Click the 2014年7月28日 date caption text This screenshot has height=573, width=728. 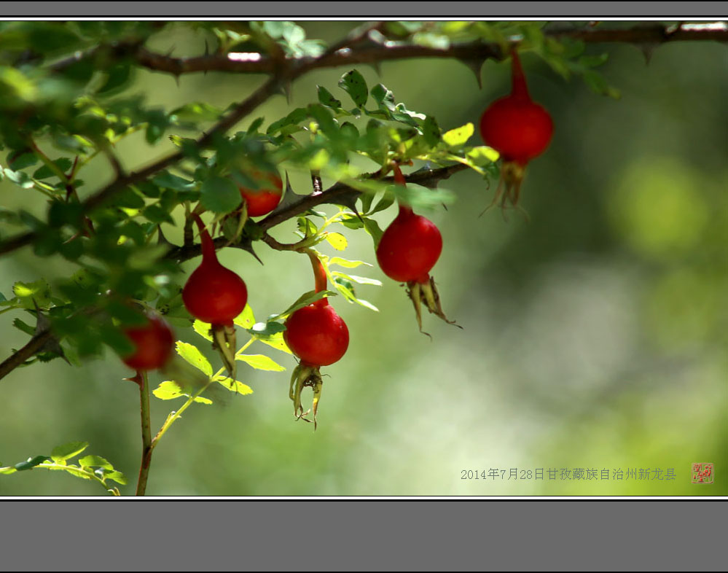pos(502,474)
